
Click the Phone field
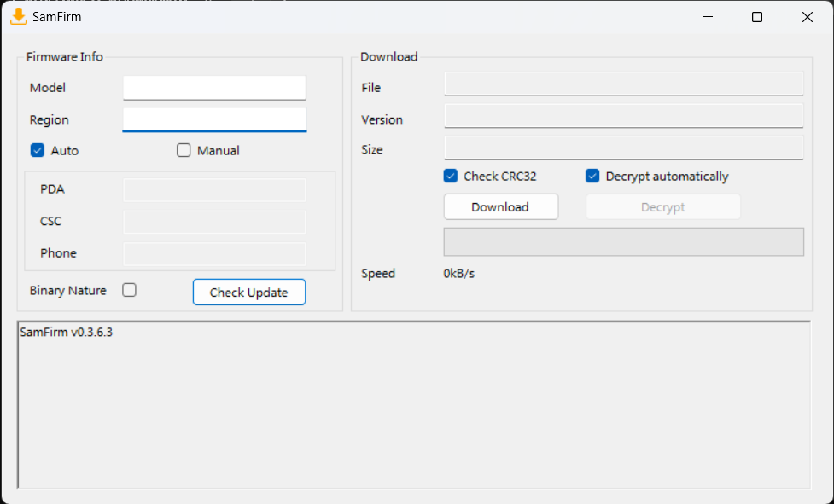click(x=214, y=253)
